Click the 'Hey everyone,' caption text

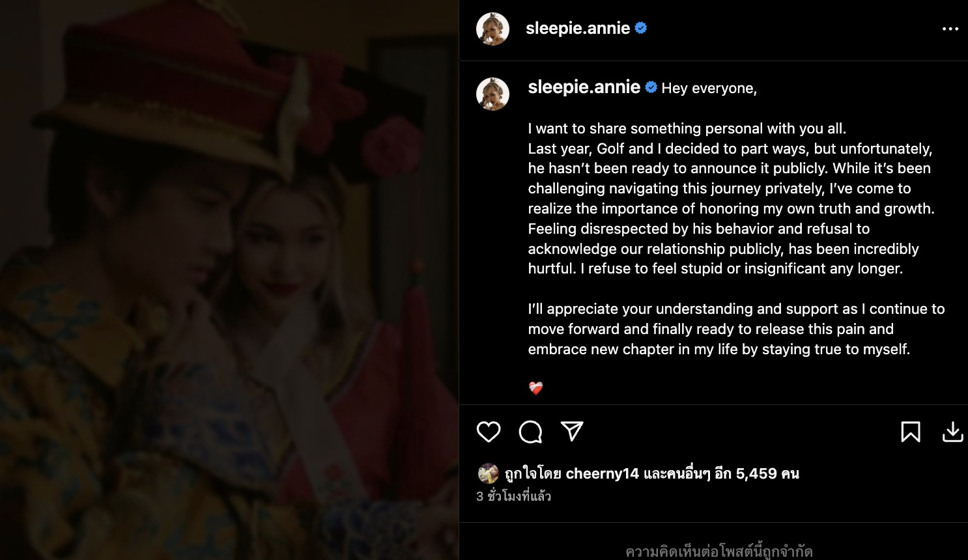click(x=709, y=89)
